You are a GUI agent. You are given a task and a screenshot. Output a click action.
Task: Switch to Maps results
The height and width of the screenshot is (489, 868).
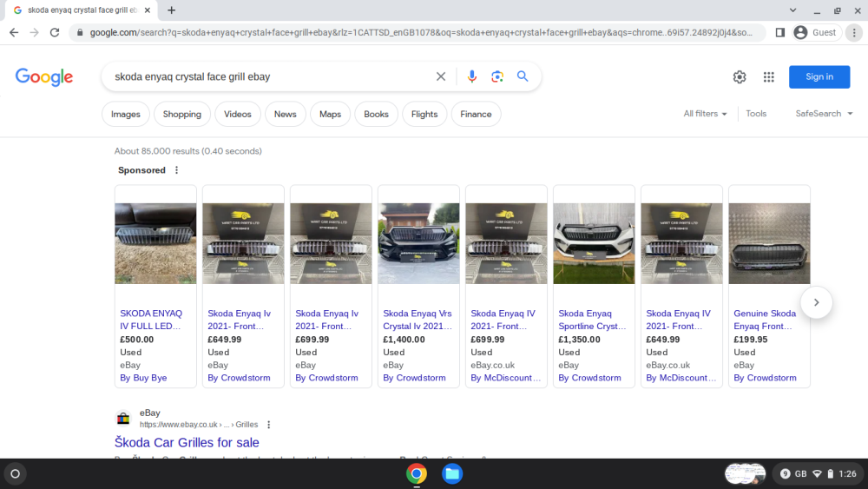click(x=330, y=114)
